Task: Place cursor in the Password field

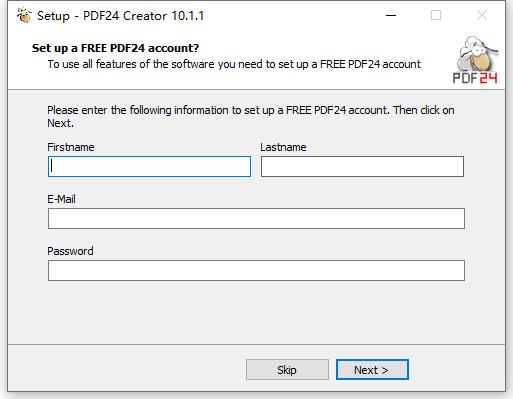Action: 256,270
